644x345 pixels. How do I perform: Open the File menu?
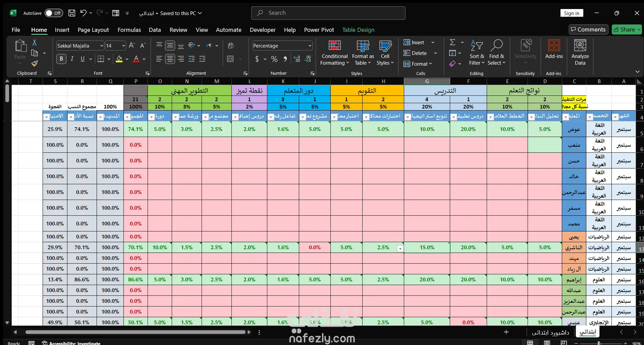pos(16,30)
